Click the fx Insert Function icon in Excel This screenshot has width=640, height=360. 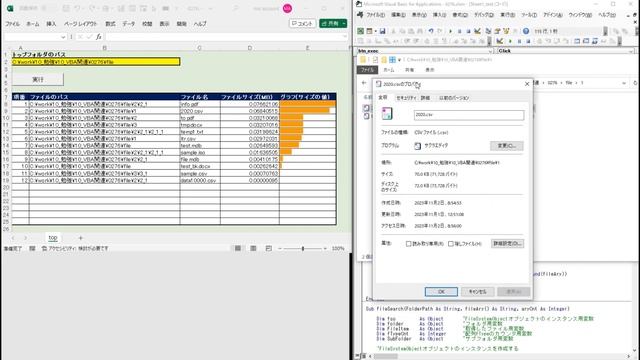98,37
